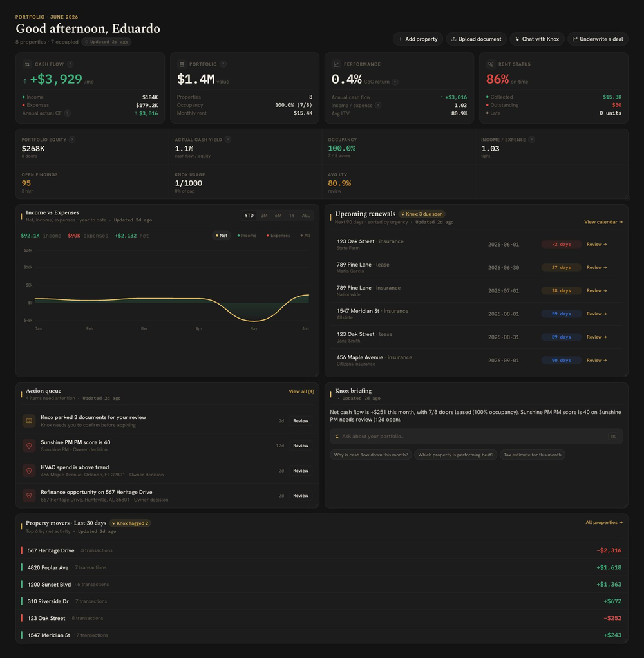Ask why cash flow is down this month

[371, 455]
